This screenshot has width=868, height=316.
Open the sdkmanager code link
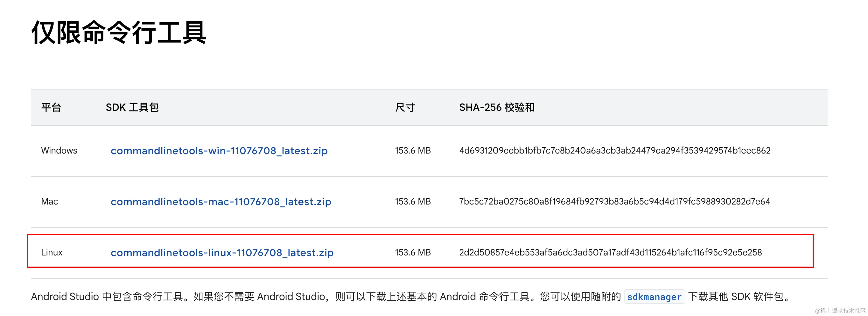[x=654, y=297]
